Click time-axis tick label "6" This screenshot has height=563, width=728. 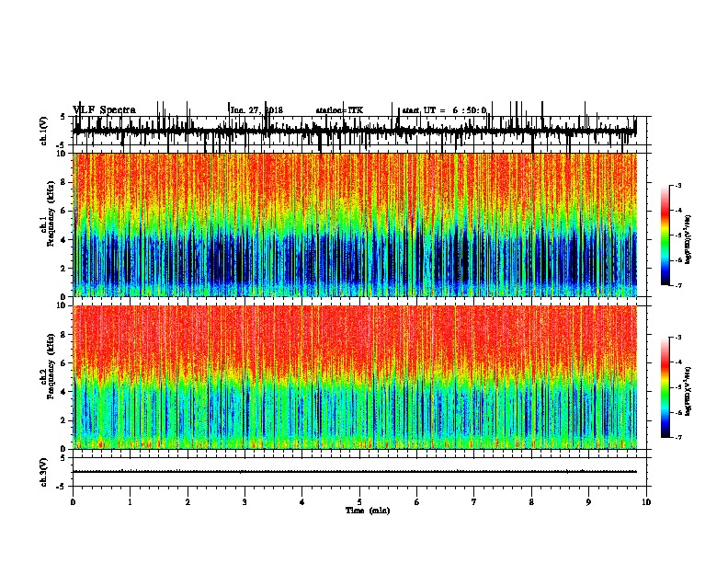tap(417, 502)
